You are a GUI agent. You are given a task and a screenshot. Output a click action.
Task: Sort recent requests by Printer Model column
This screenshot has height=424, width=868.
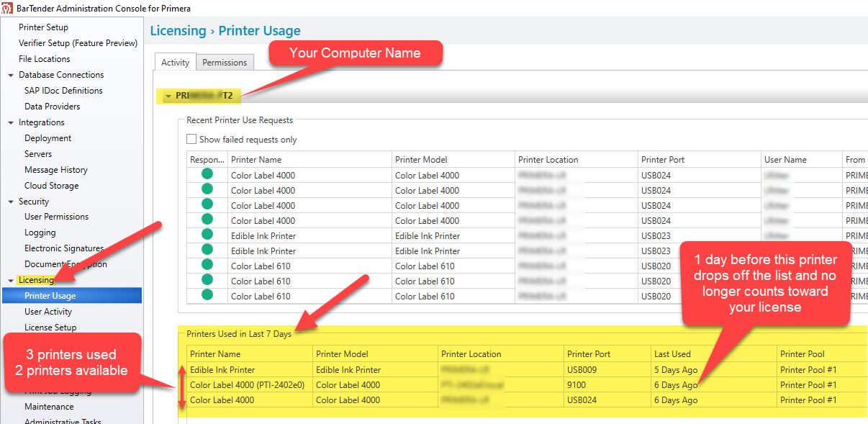pyautogui.click(x=453, y=160)
